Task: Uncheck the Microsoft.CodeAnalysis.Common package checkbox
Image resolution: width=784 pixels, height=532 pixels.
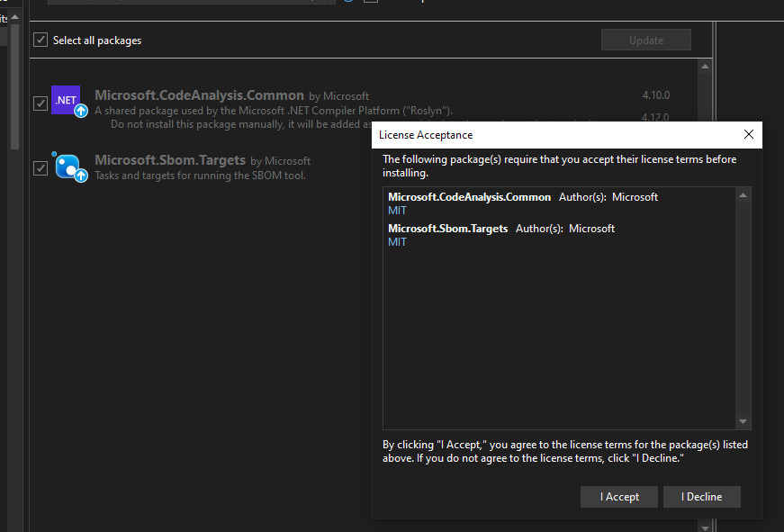Action: click(41, 104)
